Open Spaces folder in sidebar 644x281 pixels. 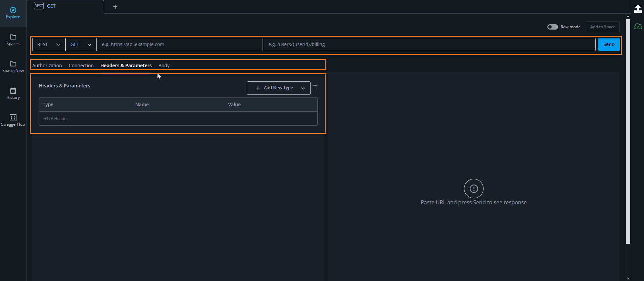13,37
